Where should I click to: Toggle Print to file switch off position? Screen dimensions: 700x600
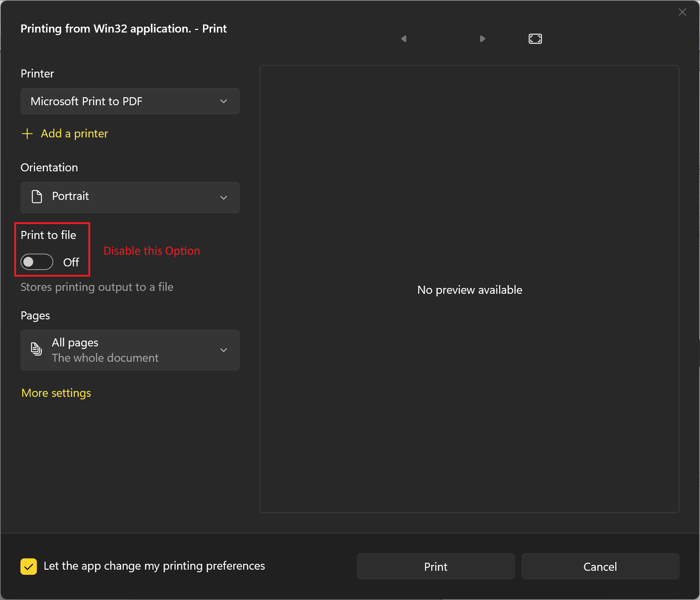[x=37, y=262]
